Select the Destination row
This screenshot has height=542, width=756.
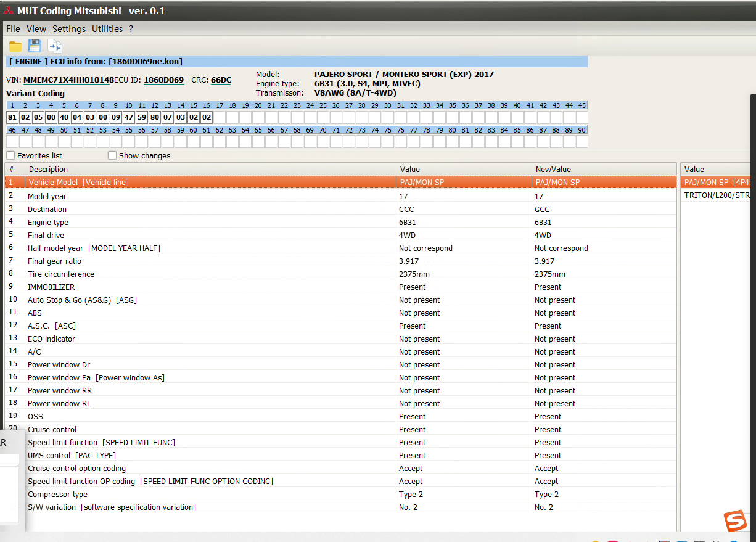click(340, 209)
